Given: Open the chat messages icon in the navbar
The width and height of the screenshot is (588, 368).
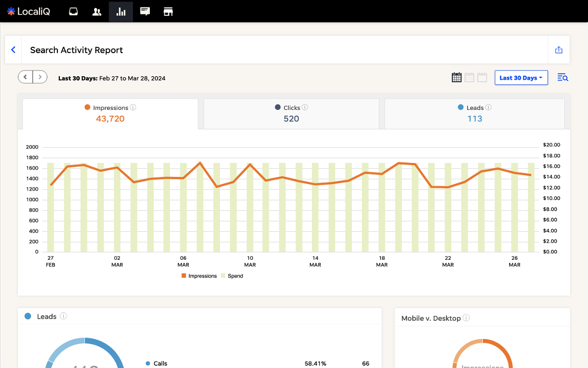Looking at the screenshot, I should (x=145, y=12).
